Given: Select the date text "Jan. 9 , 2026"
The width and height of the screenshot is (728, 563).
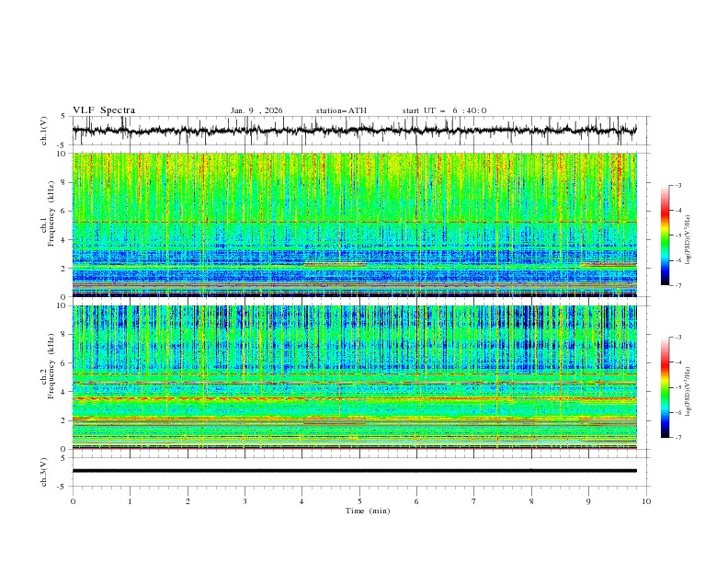Looking at the screenshot, I should 256,110.
